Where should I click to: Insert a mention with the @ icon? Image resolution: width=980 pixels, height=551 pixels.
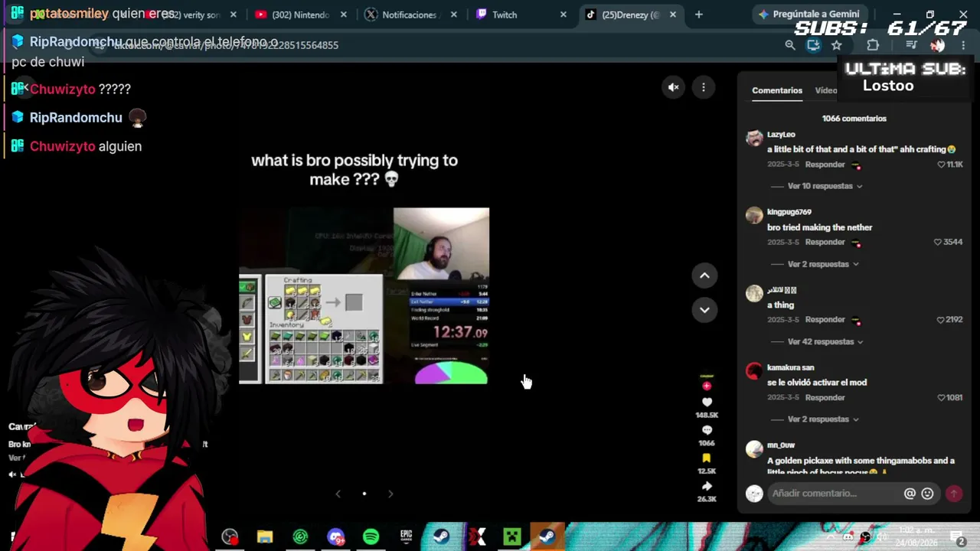[910, 494]
